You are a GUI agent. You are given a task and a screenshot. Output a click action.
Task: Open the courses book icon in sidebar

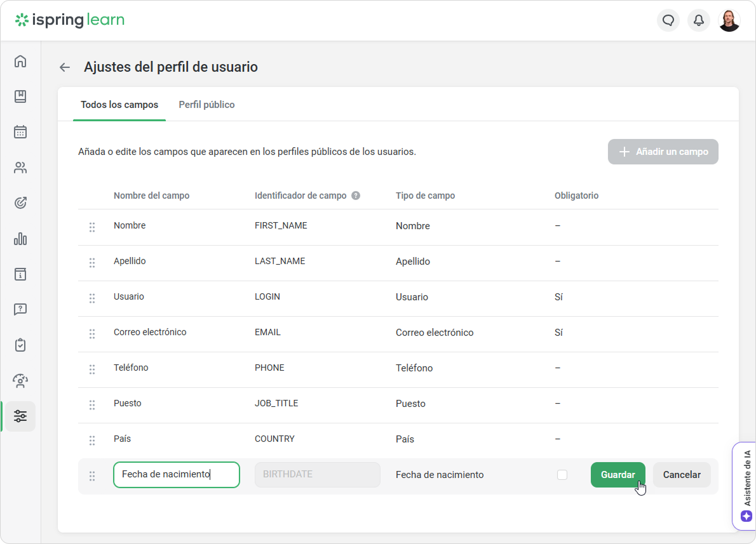tap(20, 96)
